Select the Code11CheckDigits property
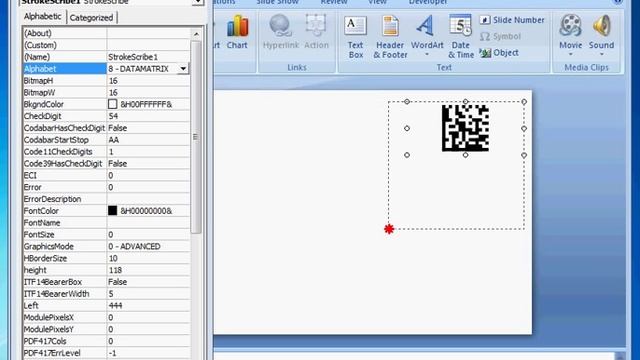Viewport: 640px width, 360px height. (106, 151)
